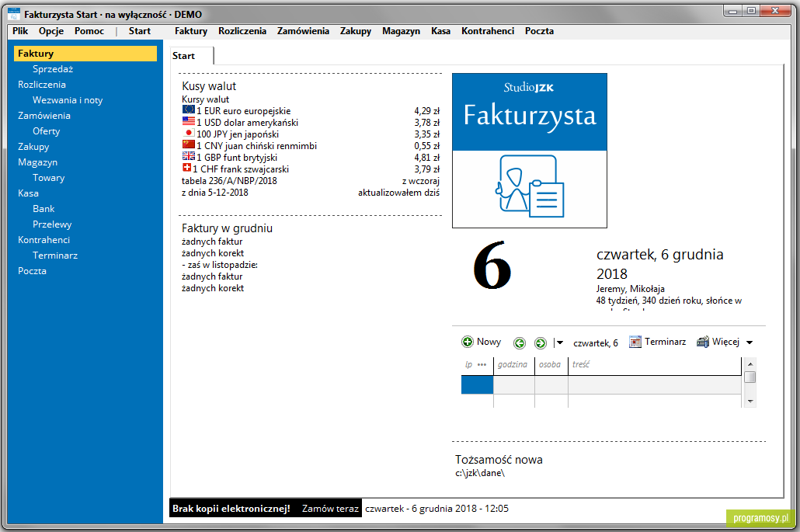Click the tabela 236/A/NBP/2018 text
The height and width of the screenshot is (532, 800).
point(229,180)
